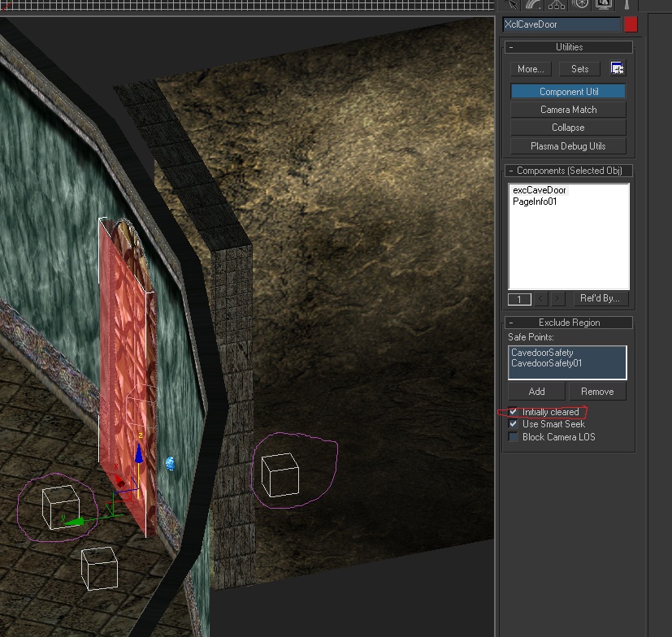Click the Configure Button Sets icon
Screen dimensions: 672x637
tap(617, 68)
